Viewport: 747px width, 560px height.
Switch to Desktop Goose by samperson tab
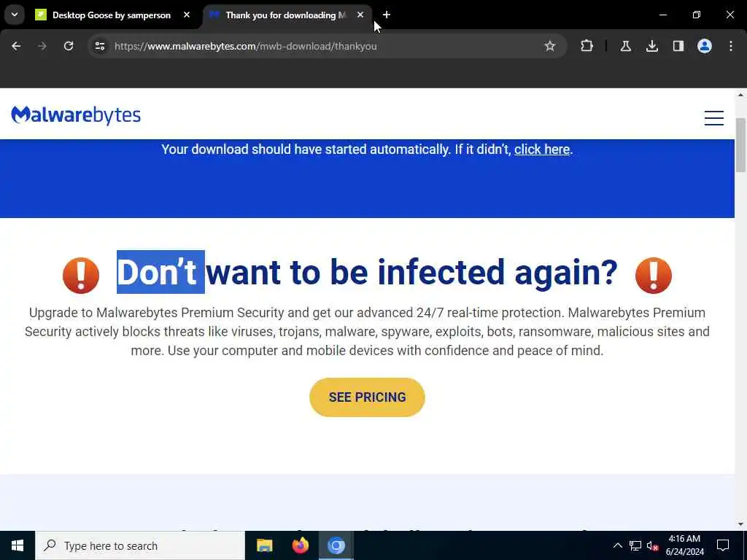point(111,15)
